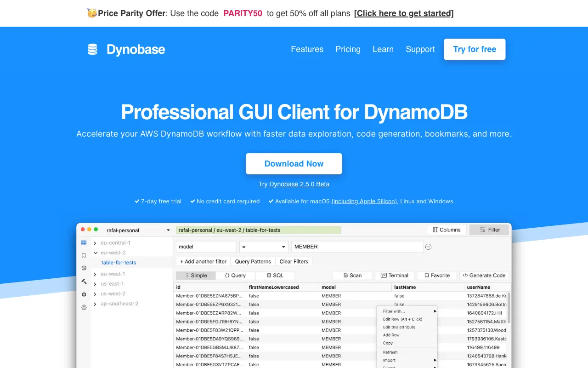Click the lastName column header

[x=429, y=287]
